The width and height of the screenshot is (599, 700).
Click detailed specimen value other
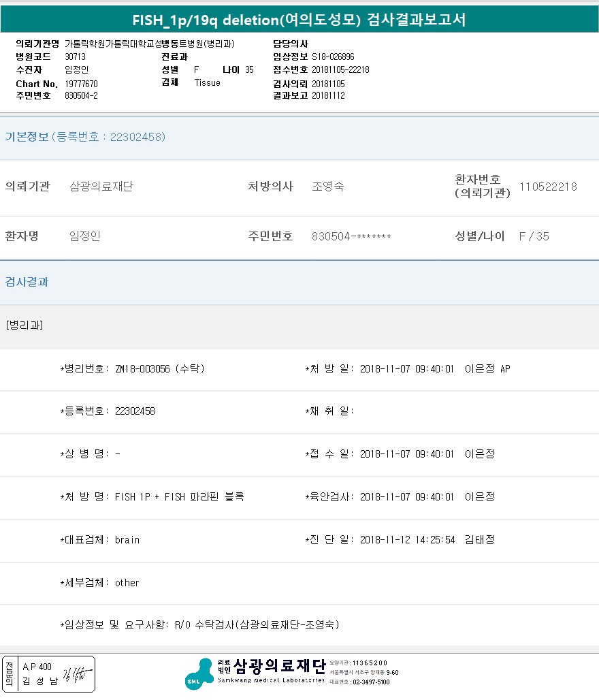click(x=127, y=583)
